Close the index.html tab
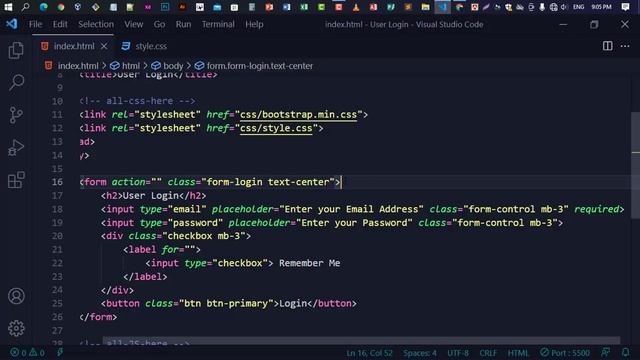Image resolution: width=640 pixels, height=360 pixels. [x=104, y=46]
